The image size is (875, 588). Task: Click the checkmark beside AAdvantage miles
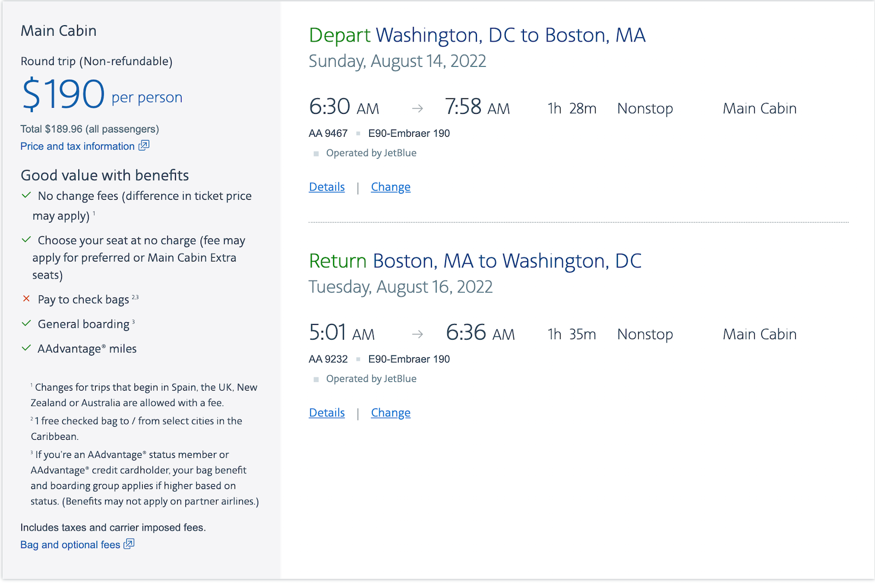26,348
